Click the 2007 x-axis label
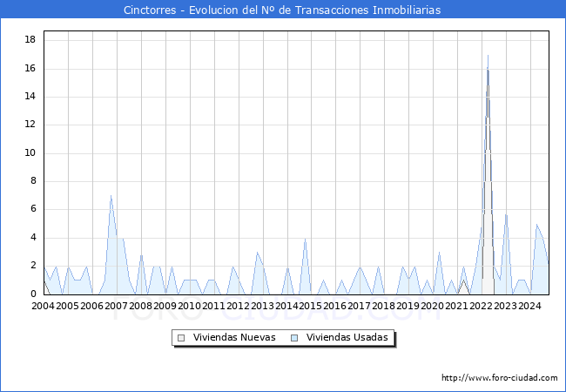Screen dimensions: 566x392 [116, 306]
